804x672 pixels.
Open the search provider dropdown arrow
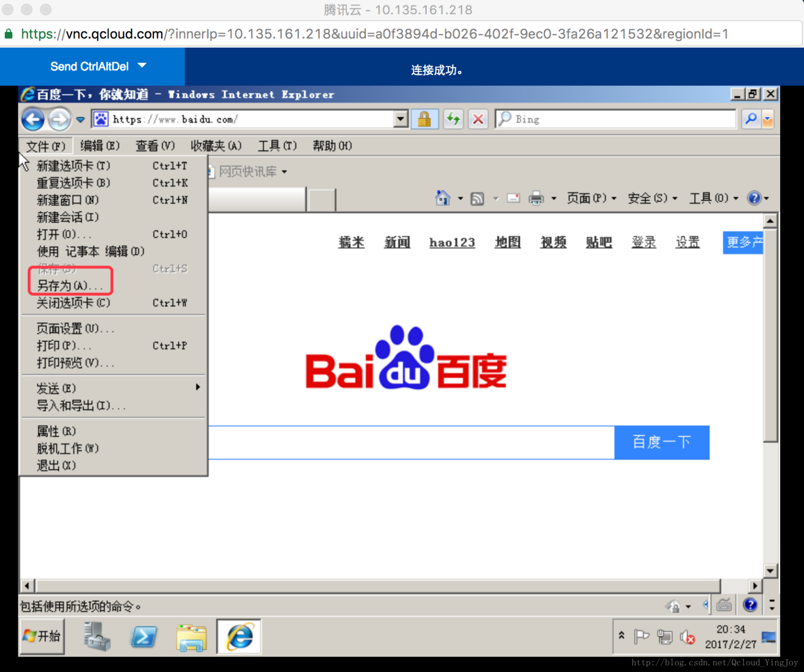768,119
